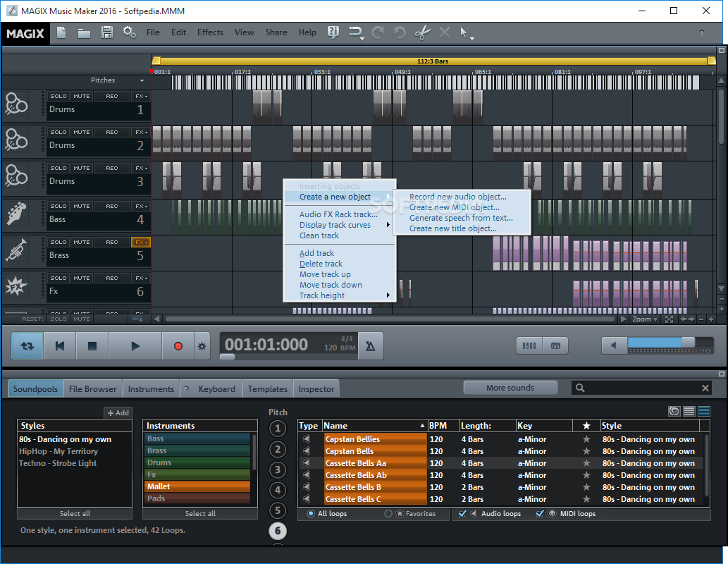The width and height of the screenshot is (728, 564).
Task: Click the Drums track 1 instrument icon
Action: [17, 104]
